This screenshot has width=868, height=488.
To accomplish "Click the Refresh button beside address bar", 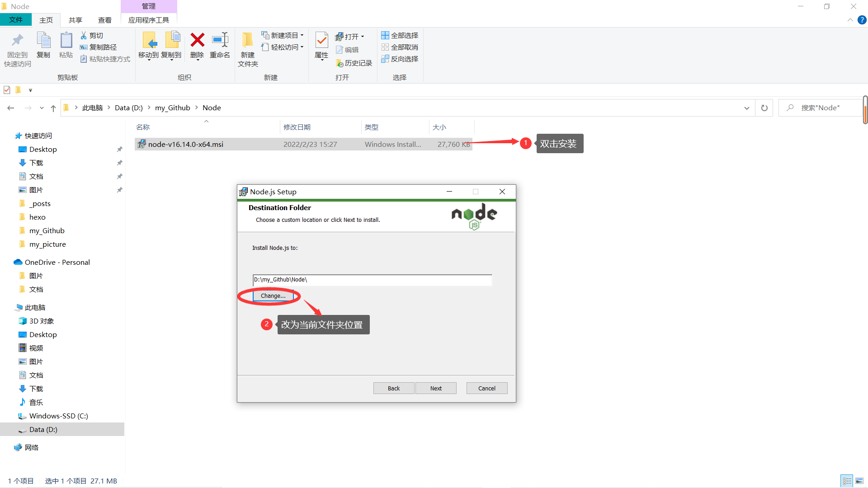I will (764, 108).
